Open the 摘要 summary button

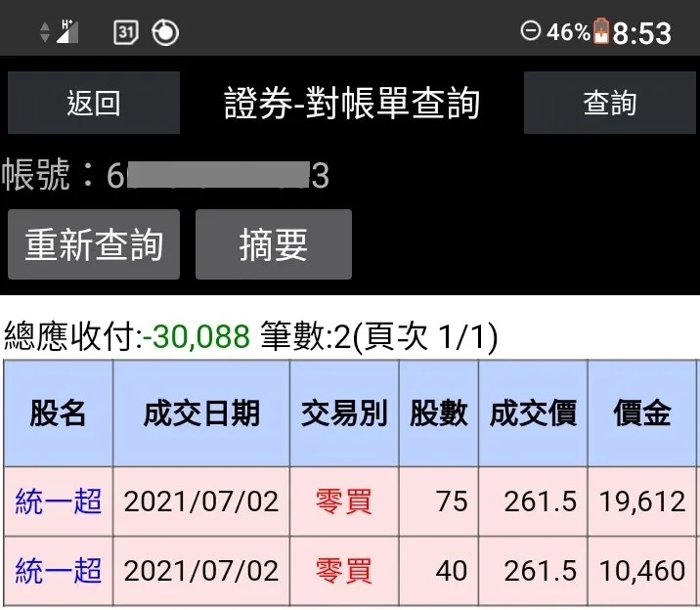(x=273, y=244)
